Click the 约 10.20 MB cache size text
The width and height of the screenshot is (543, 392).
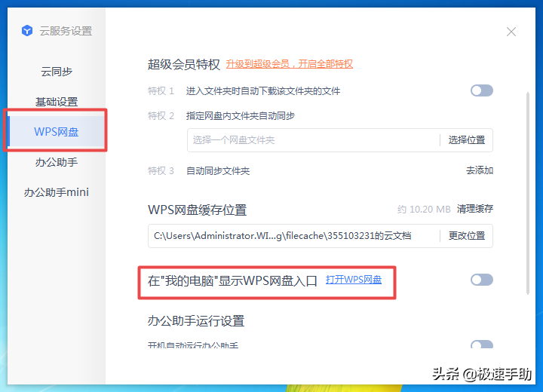[424, 209]
